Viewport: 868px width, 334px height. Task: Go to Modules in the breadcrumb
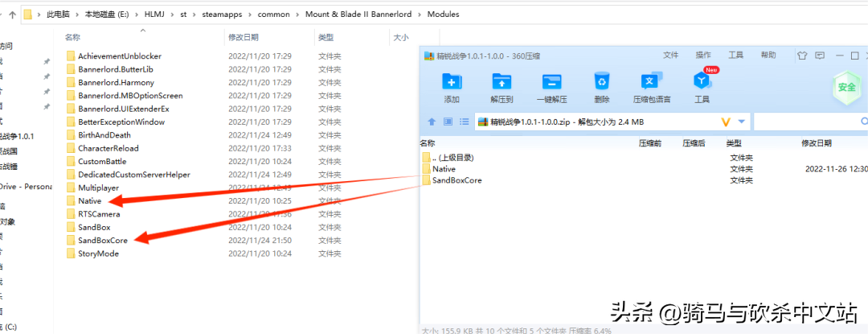pos(443,14)
